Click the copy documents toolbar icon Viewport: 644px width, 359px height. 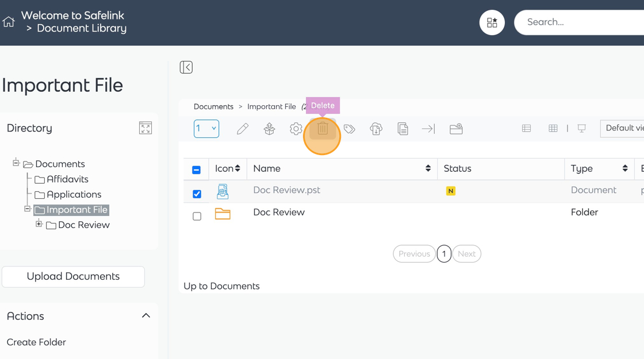(x=403, y=129)
